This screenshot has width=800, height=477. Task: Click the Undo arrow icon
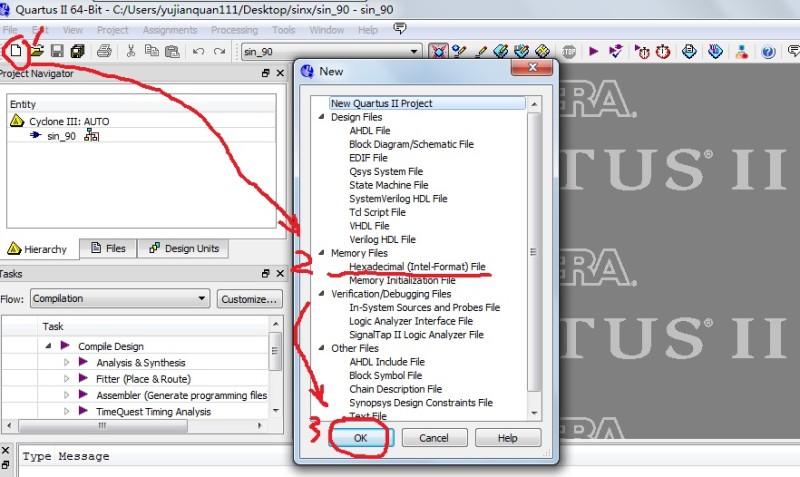click(x=198, y=51)
